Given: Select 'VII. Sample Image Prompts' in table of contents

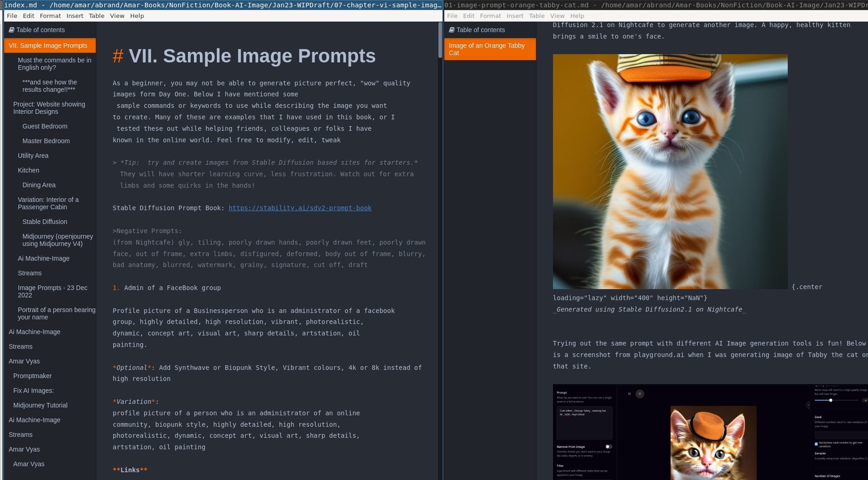Looking at the screenshot, I should click(50, 45).
